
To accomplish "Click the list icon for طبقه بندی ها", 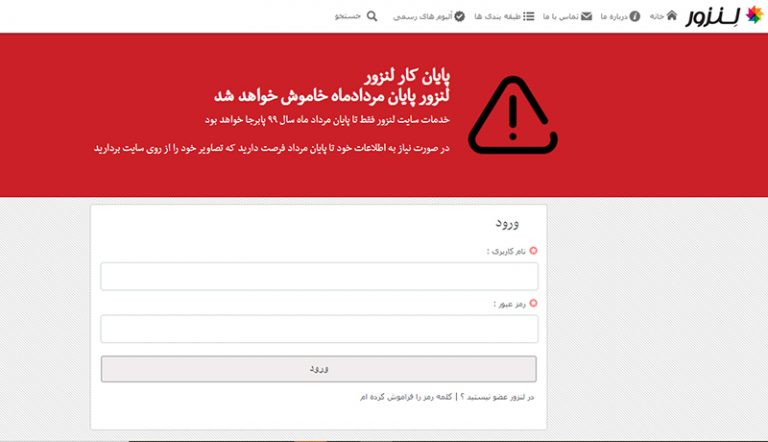I will pos(529,16).
